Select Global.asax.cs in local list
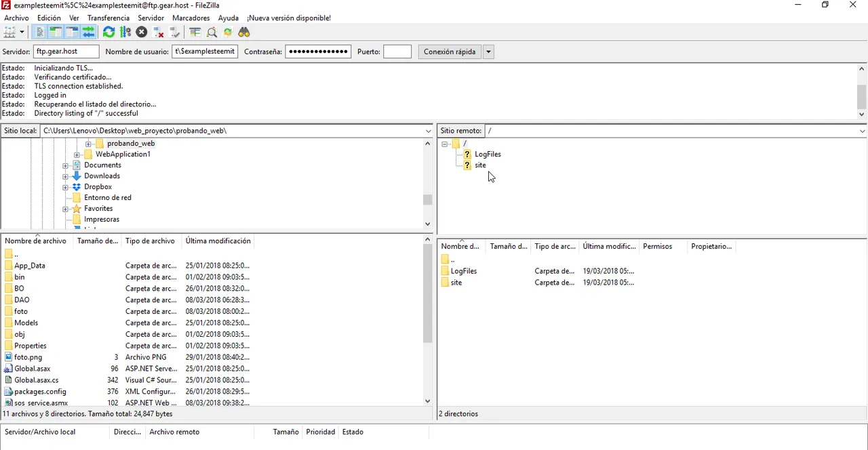868x450 pixels. click(37, 380)
